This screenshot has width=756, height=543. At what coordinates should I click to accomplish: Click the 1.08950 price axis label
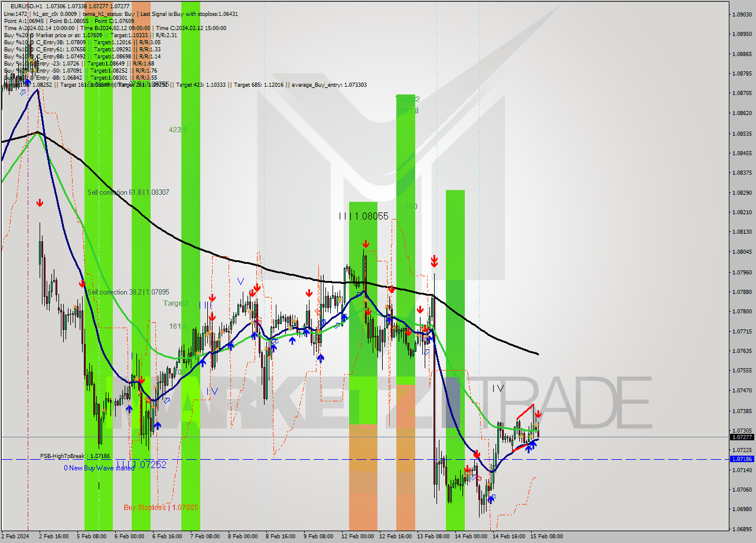[741, 34]
